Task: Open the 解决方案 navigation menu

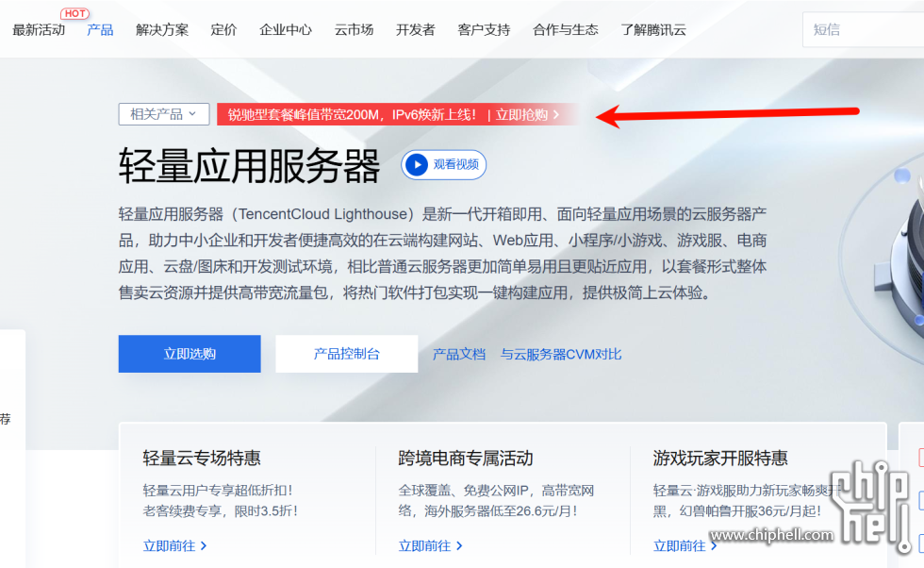Action: click(162, 30)
